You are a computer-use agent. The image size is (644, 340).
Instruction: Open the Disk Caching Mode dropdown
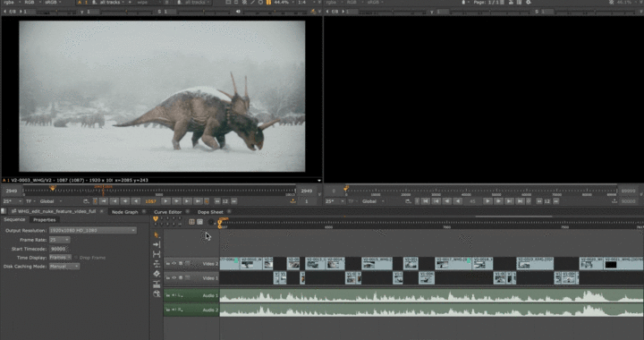tap(64, 267)
